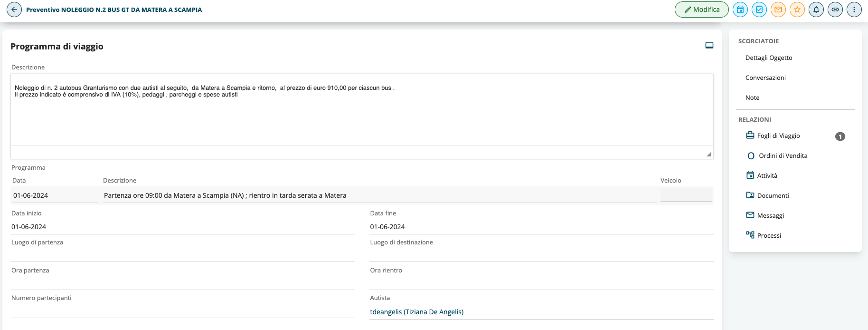Viewport: 868px width, 330px height.
Task: Click the Messaggi envelope icon
Action: (750, 215)
